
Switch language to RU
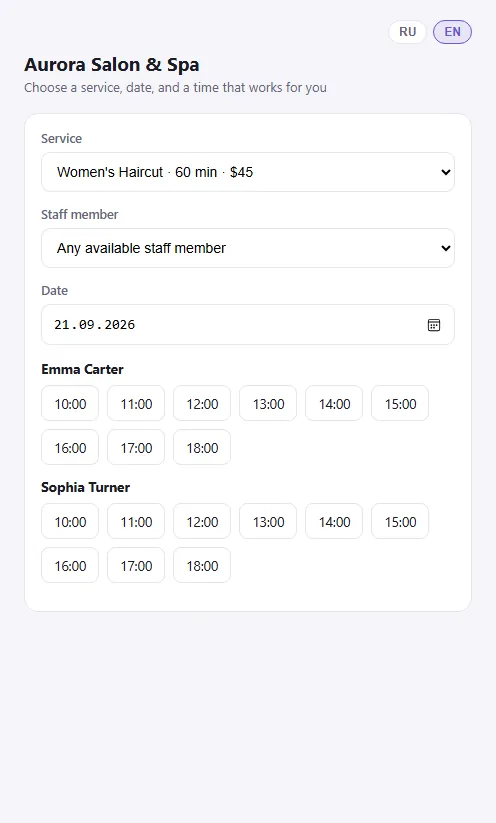pos(407,31)
